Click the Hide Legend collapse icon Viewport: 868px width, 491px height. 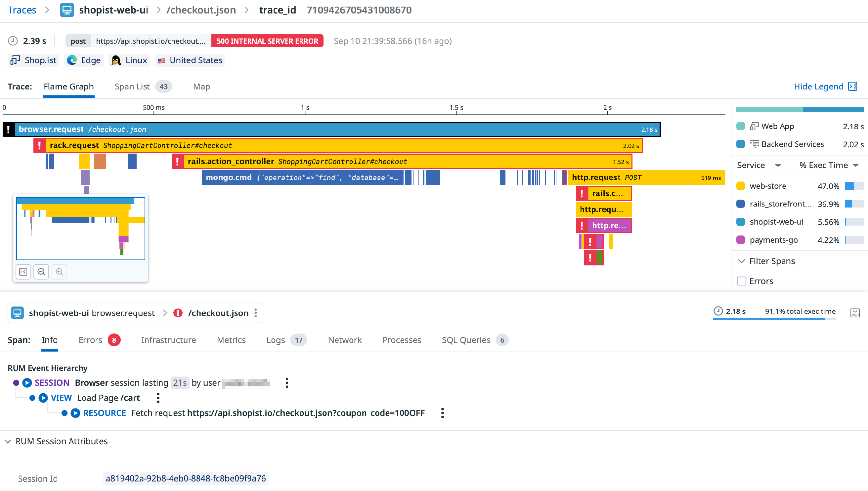pyautogui.click(x=852, y=86)
